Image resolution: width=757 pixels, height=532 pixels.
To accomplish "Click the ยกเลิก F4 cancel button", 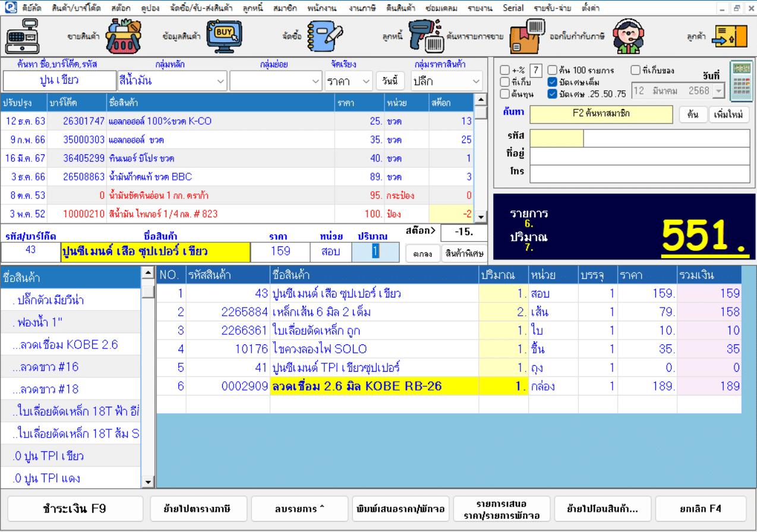I will point(701,509).
